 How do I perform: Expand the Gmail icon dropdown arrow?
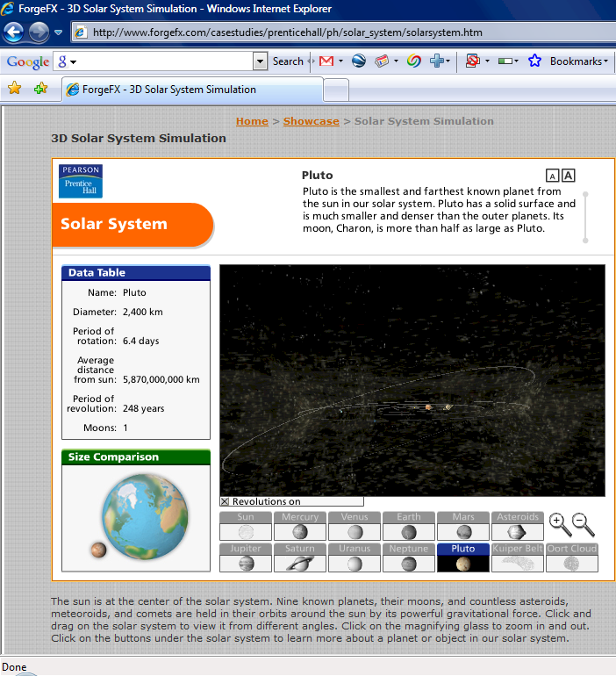click(x=340, y=61)
